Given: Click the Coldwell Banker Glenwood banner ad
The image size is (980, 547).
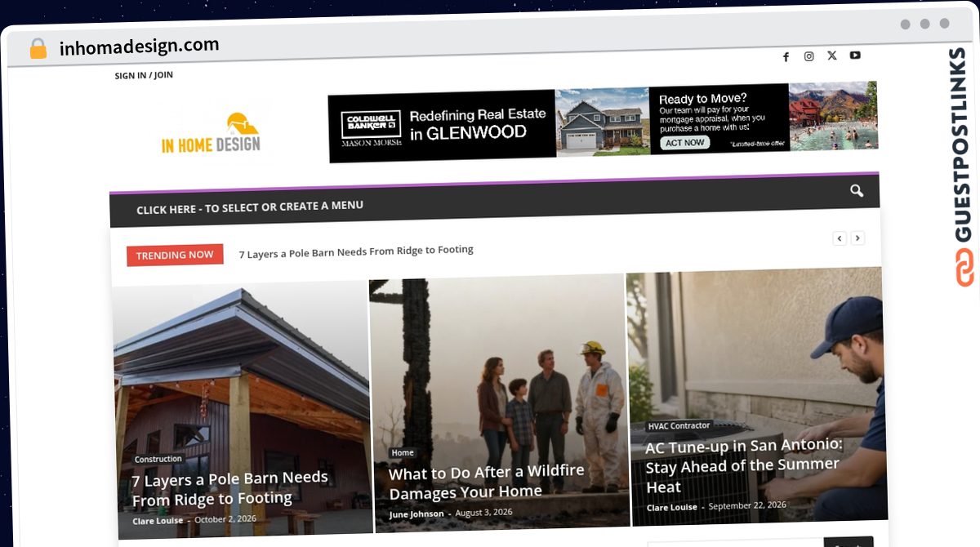Looking at the screenshot, I should (604, 122).
